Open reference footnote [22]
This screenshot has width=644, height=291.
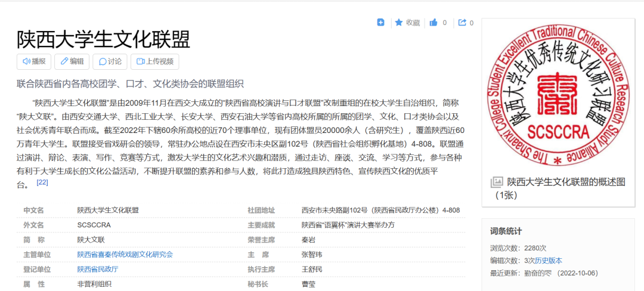(x=42, y=182)
